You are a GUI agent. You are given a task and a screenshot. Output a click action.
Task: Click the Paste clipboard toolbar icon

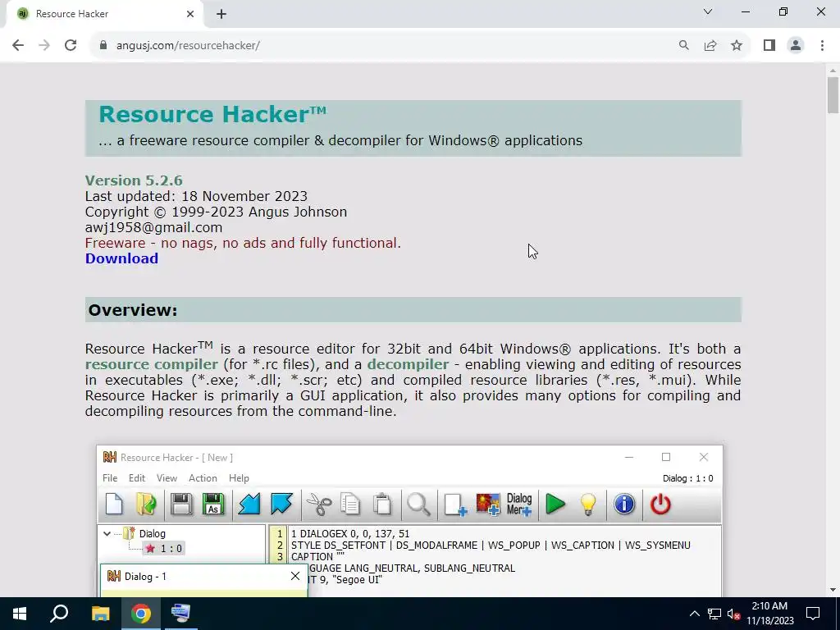coord(382,504)
